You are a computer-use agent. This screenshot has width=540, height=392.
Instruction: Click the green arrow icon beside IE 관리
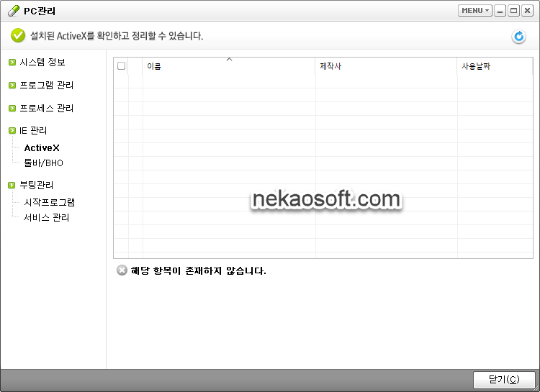(12, 131)
